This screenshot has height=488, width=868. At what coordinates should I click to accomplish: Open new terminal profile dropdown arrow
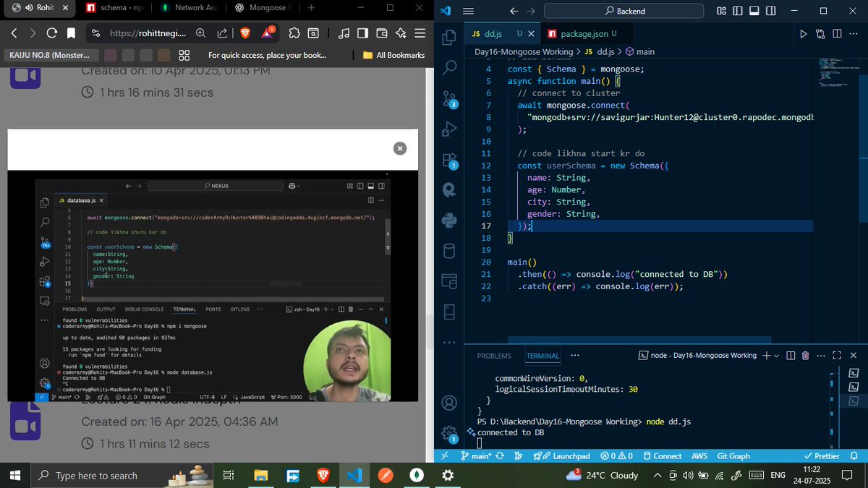(777, 355)
